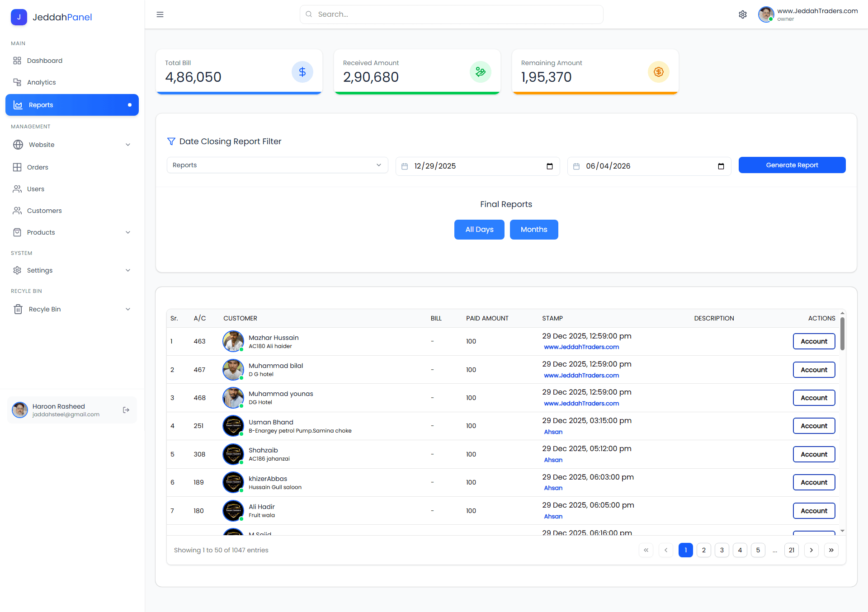This screenshot has height=612, width=868.
Task: Go to previous page arrow
Action: (666, 550)
